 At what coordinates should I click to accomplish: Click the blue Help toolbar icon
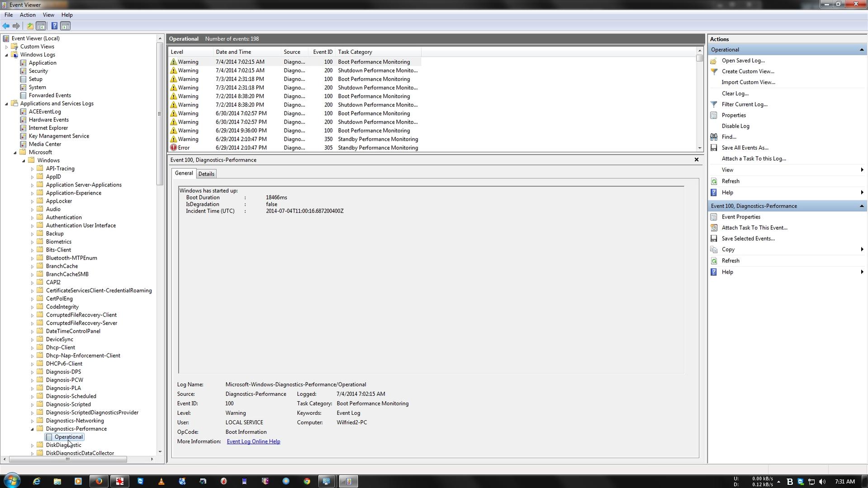pos(54,26)
